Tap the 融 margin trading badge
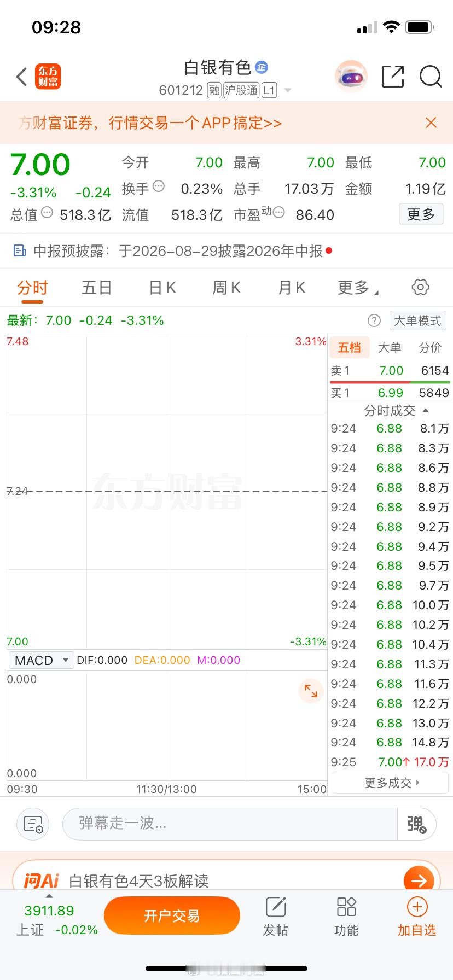The image size is (453, 980). pos(214,90)
